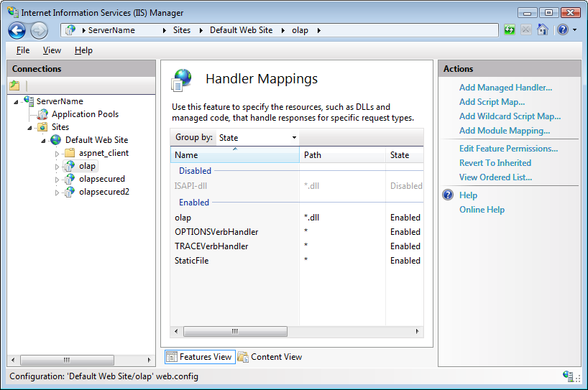Collapse the Default Web Site tree node

click(x=44, y=141)
